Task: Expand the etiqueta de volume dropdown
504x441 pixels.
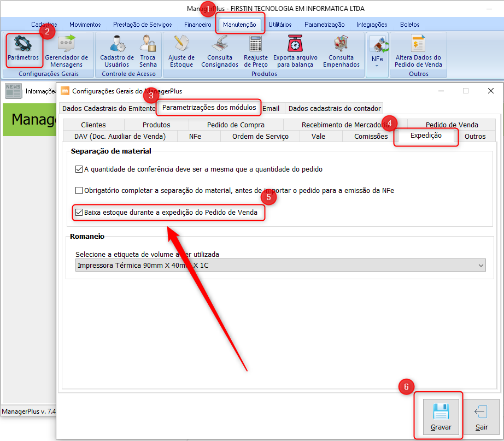Action: pyautogui.click(x=480, y=266)
